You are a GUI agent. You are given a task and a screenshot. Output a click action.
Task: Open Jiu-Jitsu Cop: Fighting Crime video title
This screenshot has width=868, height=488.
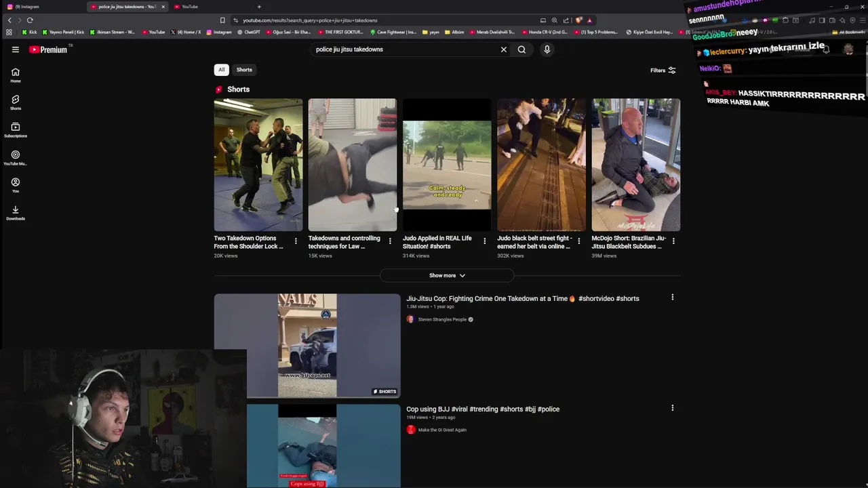pyautogui.click(x=522, y=298)
